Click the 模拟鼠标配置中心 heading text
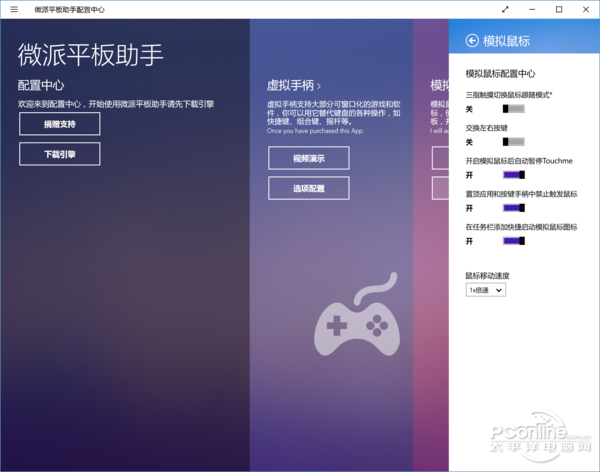 500,73
